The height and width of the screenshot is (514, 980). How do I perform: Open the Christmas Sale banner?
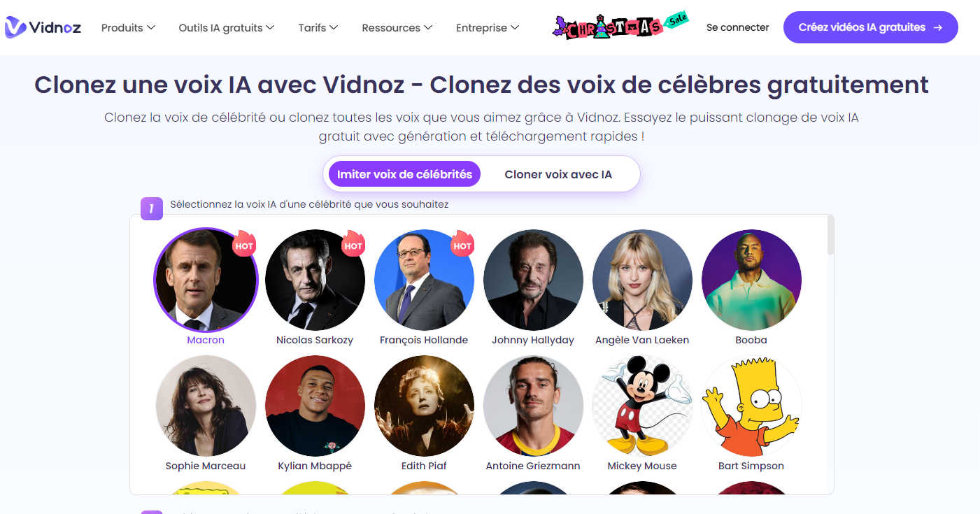620,27
